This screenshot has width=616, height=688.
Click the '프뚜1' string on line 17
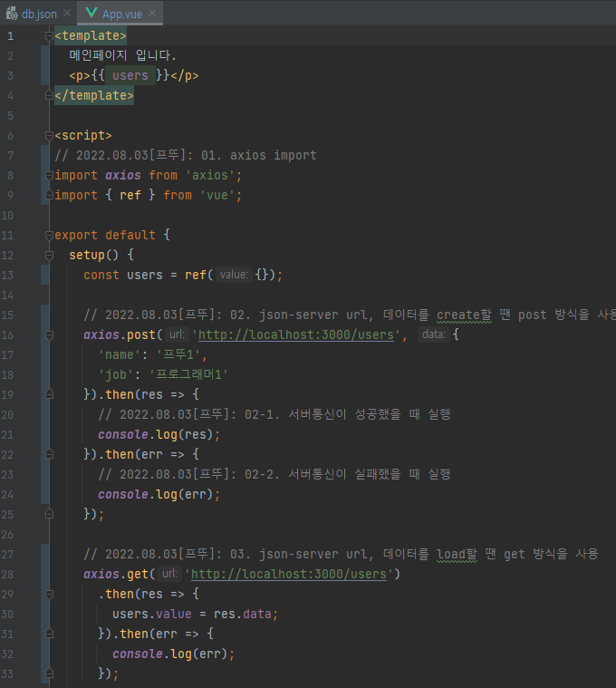coord(178,354)
